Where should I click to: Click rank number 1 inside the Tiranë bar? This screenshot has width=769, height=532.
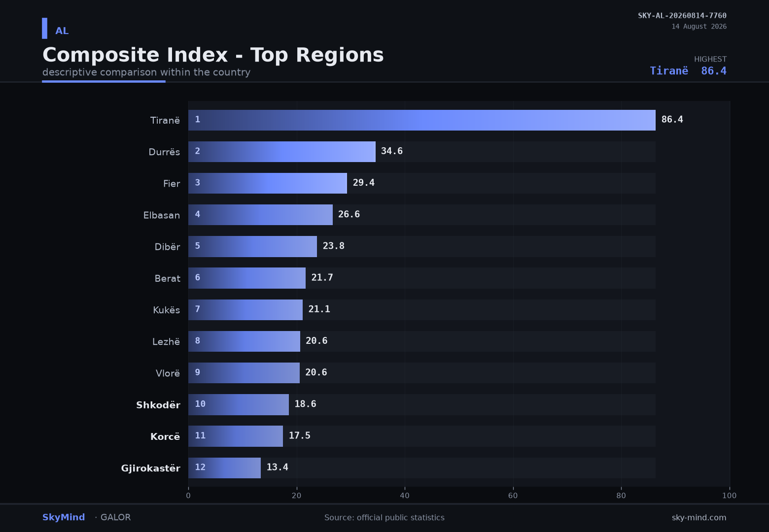(198, 119)
